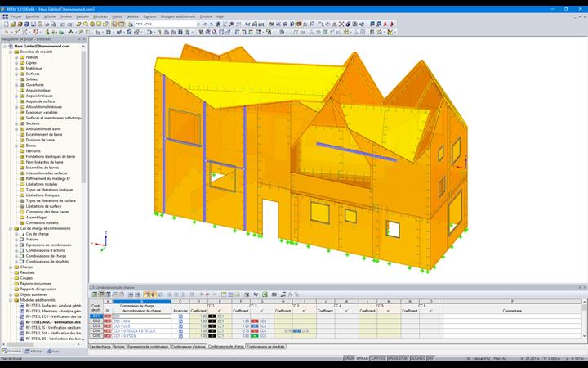
Task: Click the fx formula icon in table toolbar
Action: pyautogui.click(x=290, y=294)
